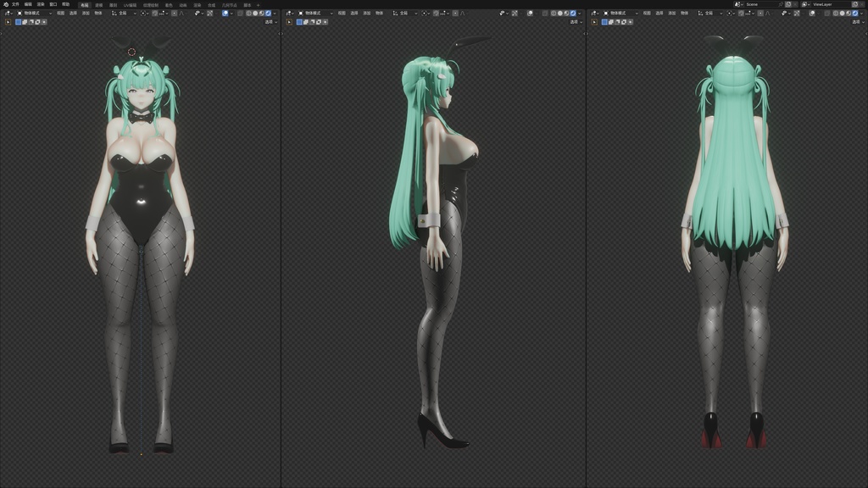The image size is (868, 488).
Task: Click the ViewLayer name field
Action: tap(822, 4)
